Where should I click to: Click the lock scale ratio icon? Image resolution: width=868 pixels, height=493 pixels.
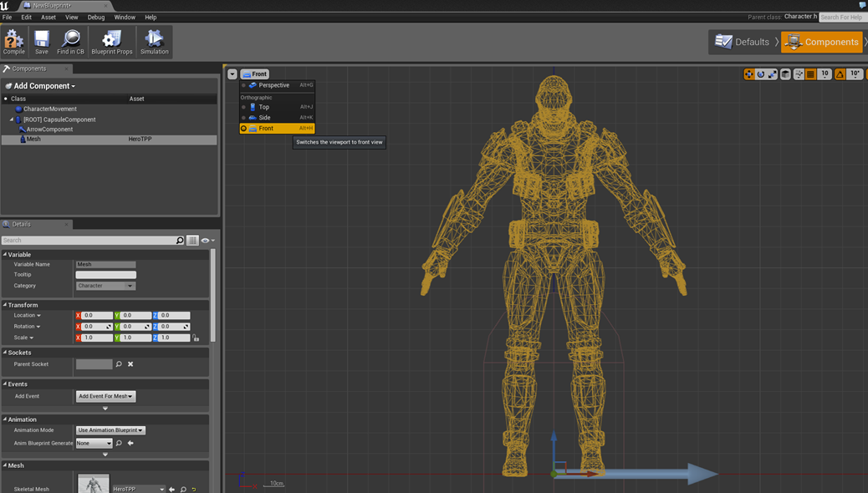[197, 338]
